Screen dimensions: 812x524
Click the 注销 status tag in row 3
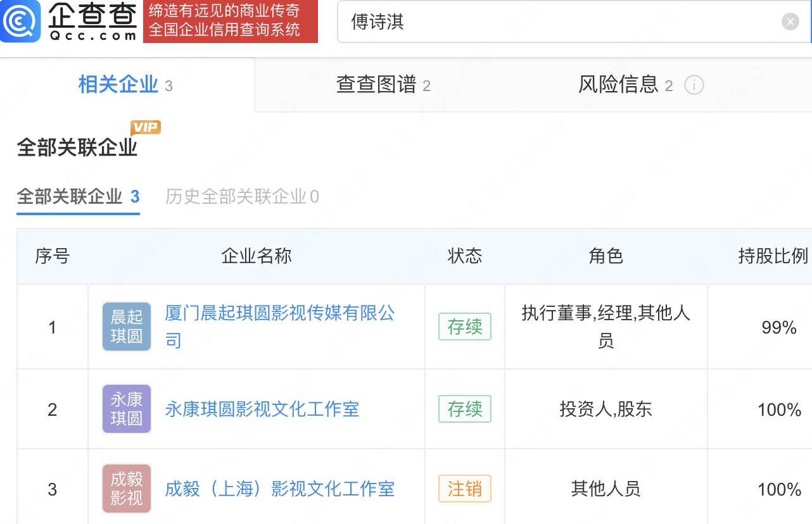[465, 489]
